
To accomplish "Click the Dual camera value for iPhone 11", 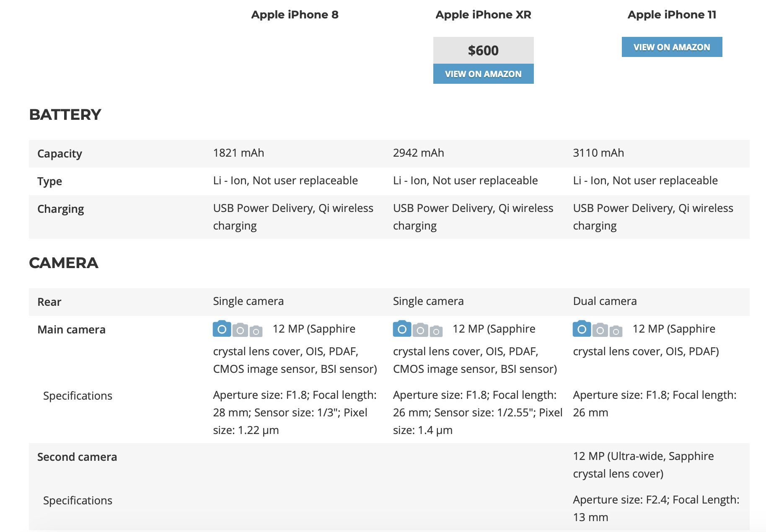I will coord(605,301).
